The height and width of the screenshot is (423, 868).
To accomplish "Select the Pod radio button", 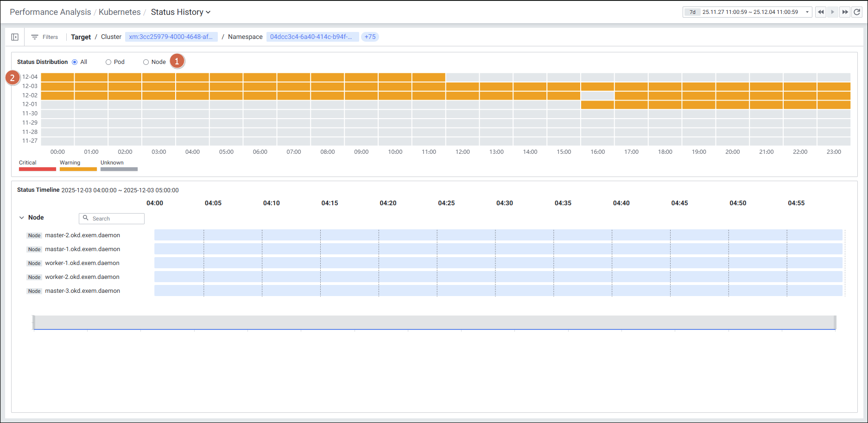I will tap(108, 62).
